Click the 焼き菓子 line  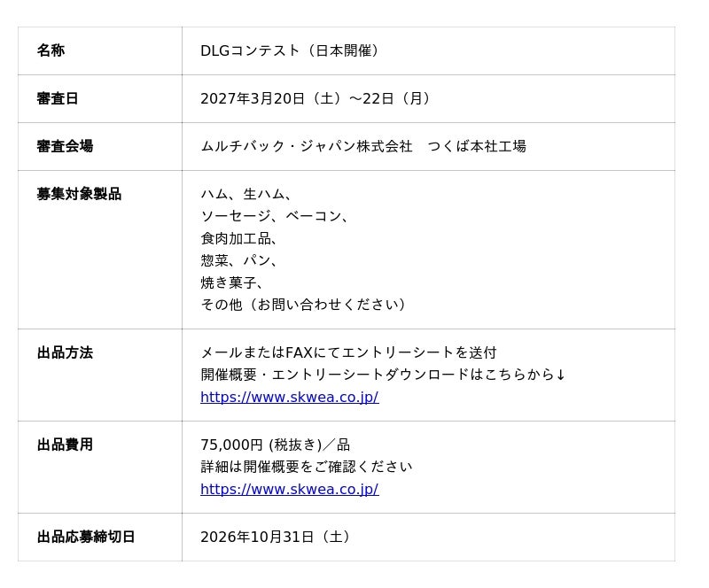click(x=231, y=282)
